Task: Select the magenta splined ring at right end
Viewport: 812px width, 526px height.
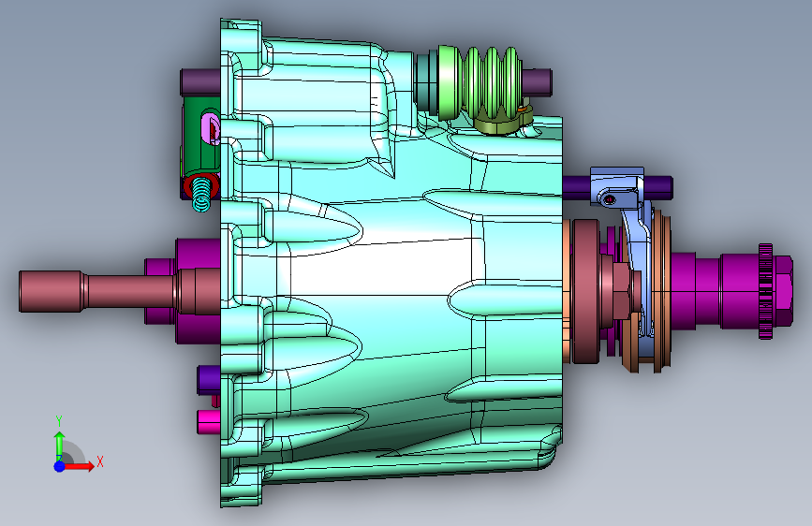Action: pyautogui.click(x=766, y=291)
